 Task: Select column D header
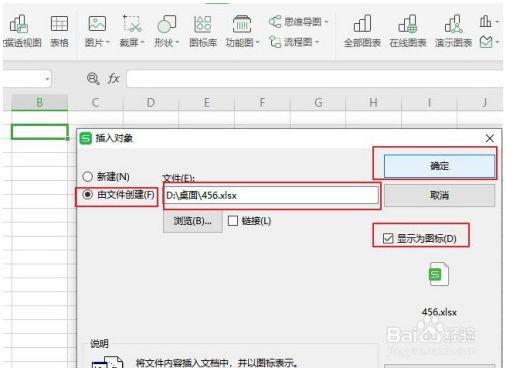point(151,102)
